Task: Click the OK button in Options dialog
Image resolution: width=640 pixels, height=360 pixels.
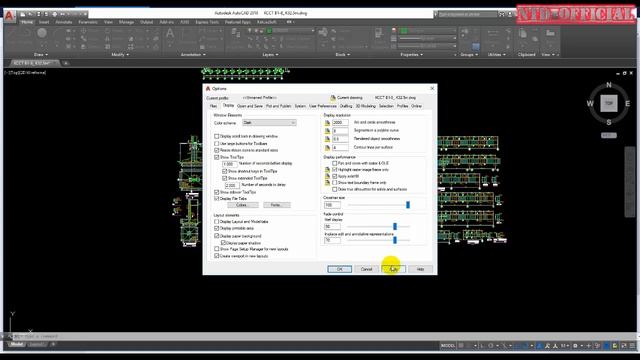Action: pyautogui.click(x=340, y=269)
